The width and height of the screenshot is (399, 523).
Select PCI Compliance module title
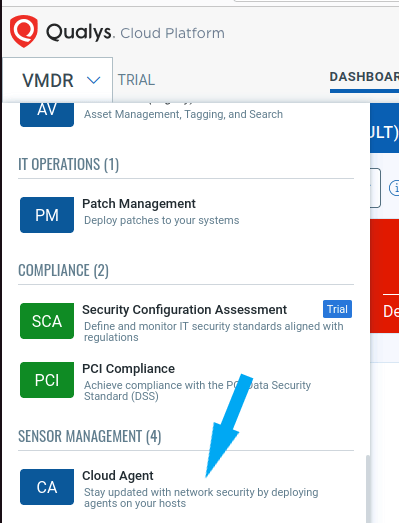point(128,369)
